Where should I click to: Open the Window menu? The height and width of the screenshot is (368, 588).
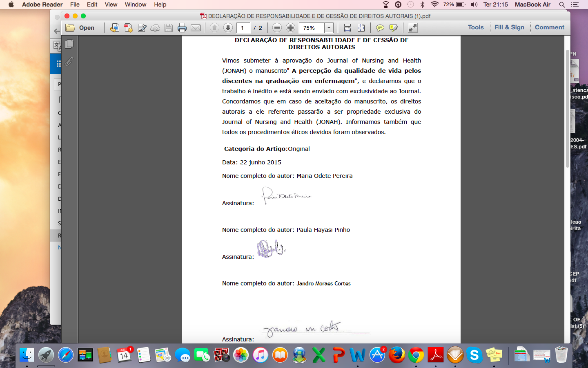pyautogui.click(x=135, y=4)
